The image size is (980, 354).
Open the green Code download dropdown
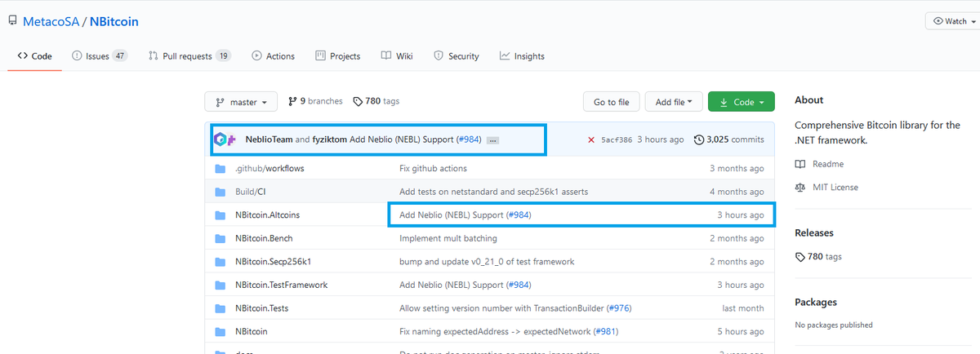click(742, 102)
